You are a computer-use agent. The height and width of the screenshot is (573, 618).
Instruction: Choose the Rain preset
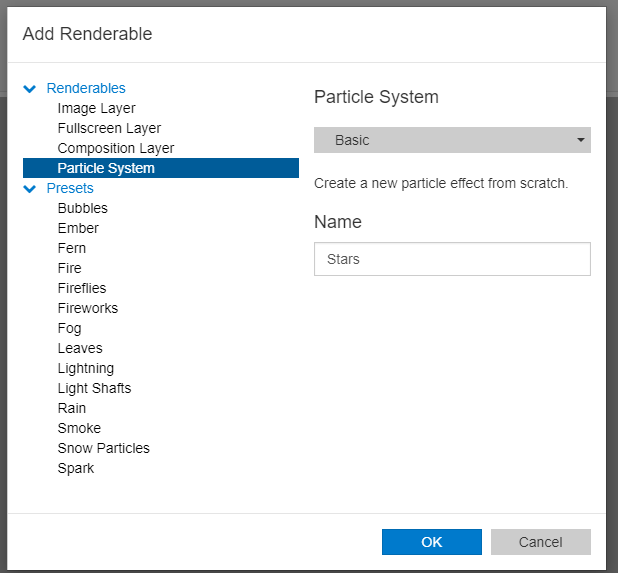coord(72,408)
